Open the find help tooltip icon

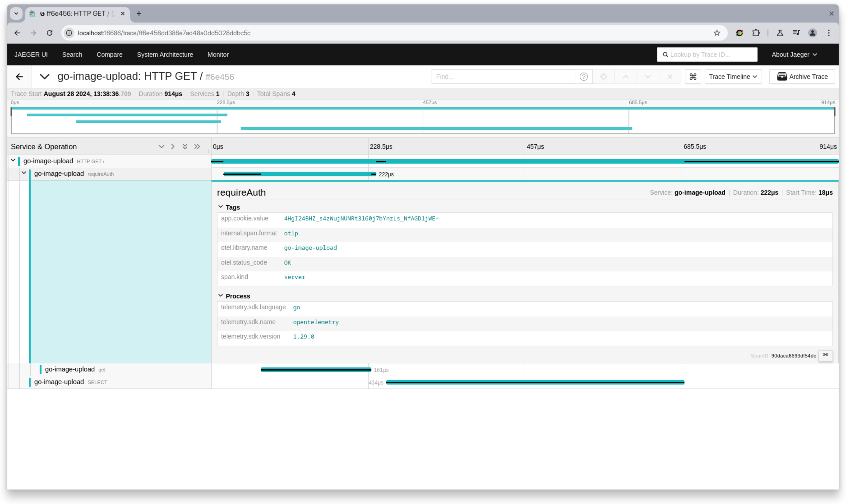click(x=584, y=76)
